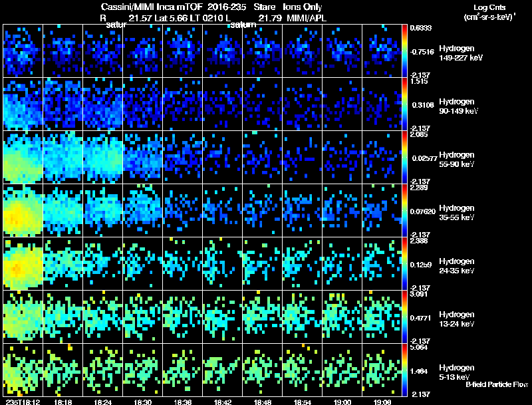The width and height of the screenshot is (532, 405).
Task: Select the 18:54 time axis label
Action: pos(303,402)
